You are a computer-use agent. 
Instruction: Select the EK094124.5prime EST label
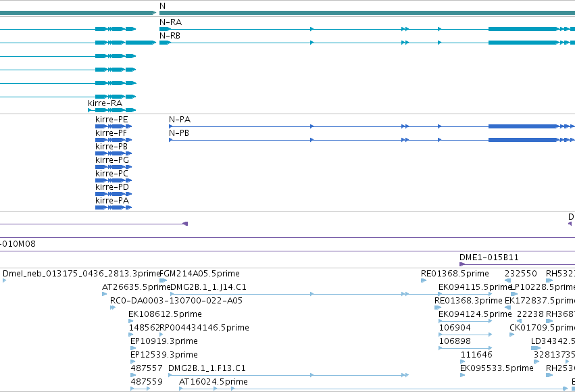475,314
